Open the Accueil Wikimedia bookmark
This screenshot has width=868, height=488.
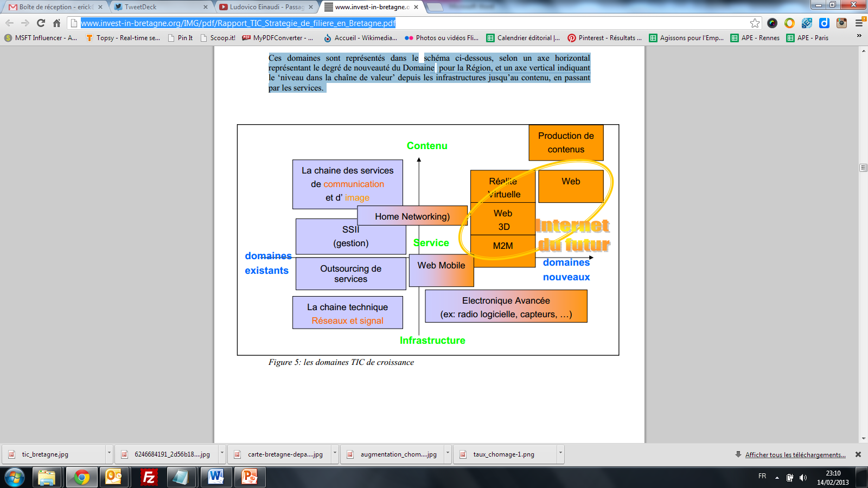[361, 38]
